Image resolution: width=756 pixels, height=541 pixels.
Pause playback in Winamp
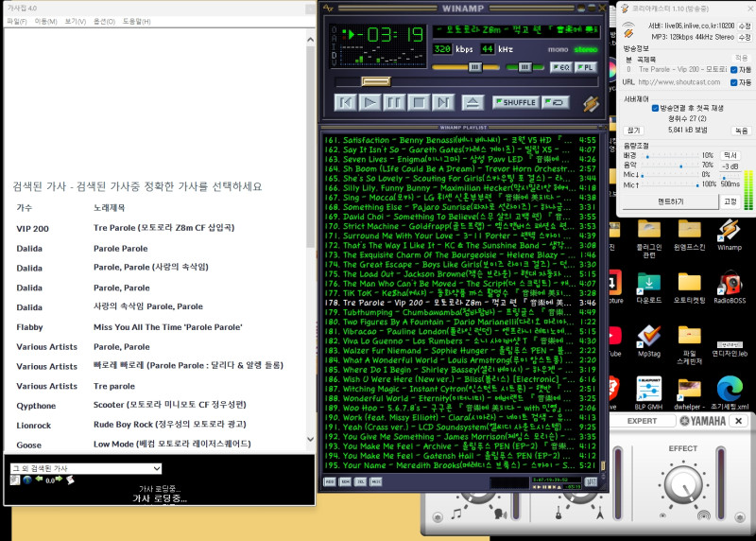[x=394, y=101]
